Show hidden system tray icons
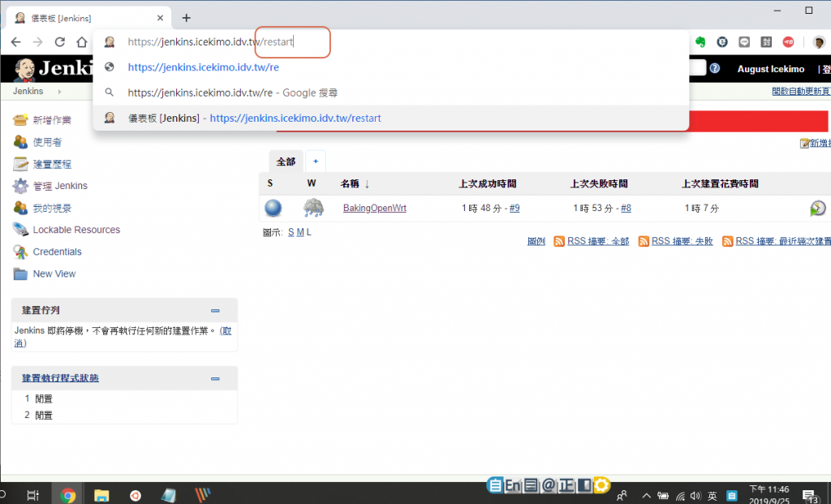The height and width of the screenshot is (504, 831). pos(646,496)
